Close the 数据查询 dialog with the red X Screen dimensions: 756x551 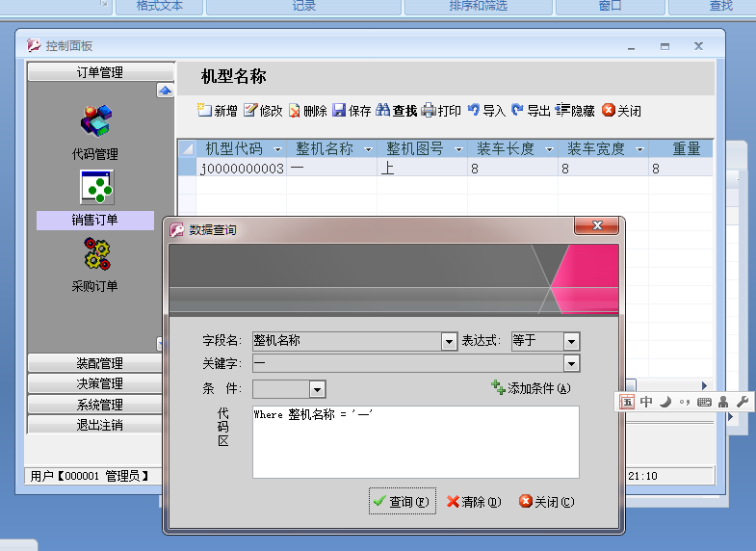click(597, 225)
